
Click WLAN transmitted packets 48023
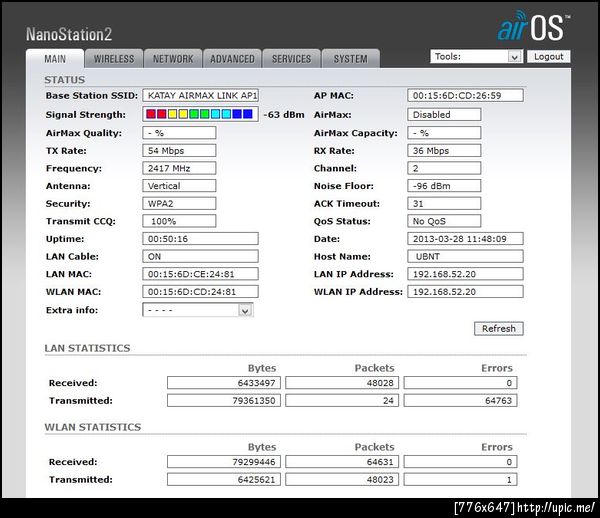point(342,479)
